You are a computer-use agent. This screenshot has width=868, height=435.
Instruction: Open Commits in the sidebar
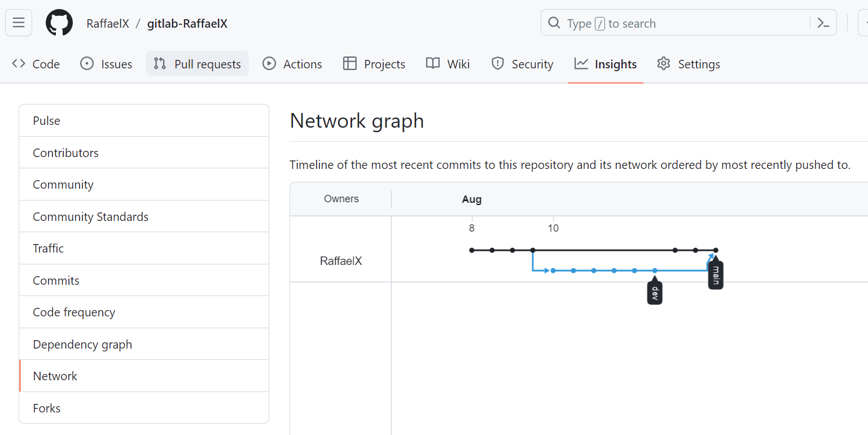[x=144, y=280]
